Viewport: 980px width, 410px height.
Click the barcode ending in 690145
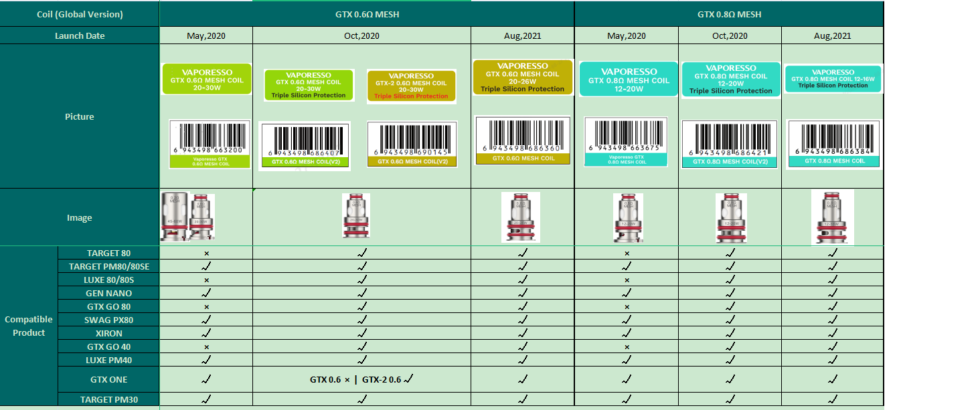pos(412,144)
